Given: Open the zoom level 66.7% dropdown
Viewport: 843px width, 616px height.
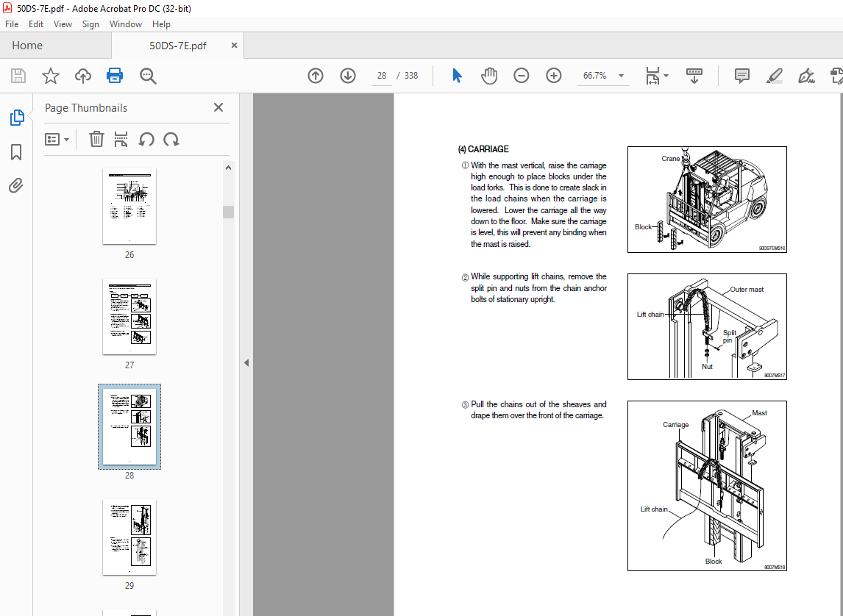Looking at the screenshot, I should [621, 76].
